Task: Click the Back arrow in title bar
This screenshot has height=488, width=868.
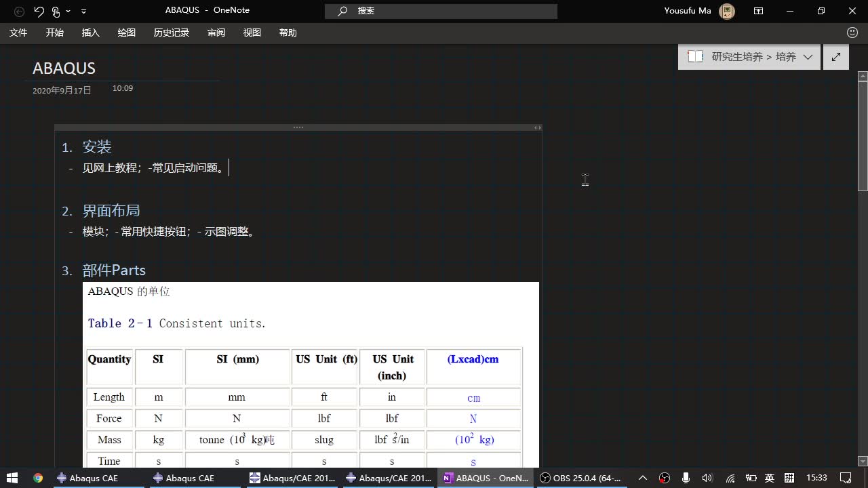Action: point(19,11)
